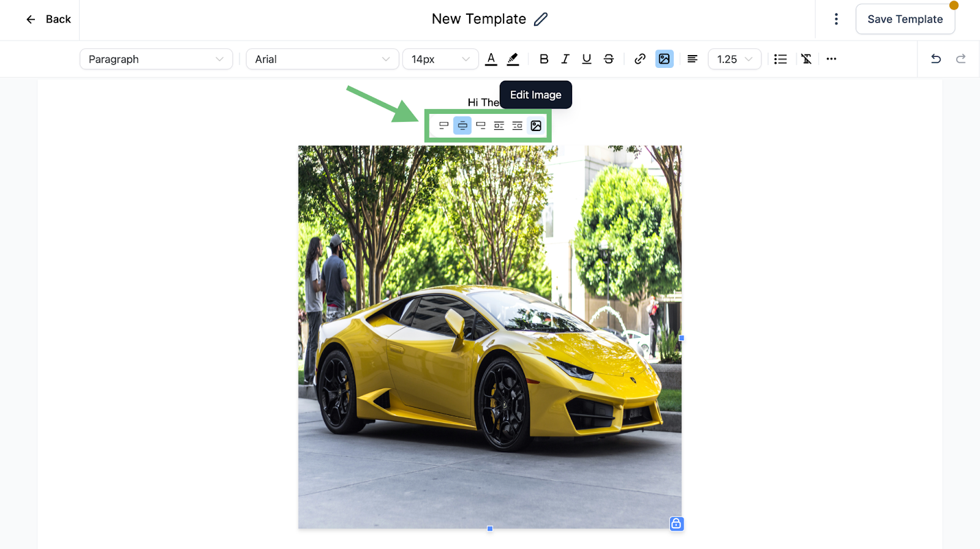Toggle italic formatting

[x=565, y=59]
